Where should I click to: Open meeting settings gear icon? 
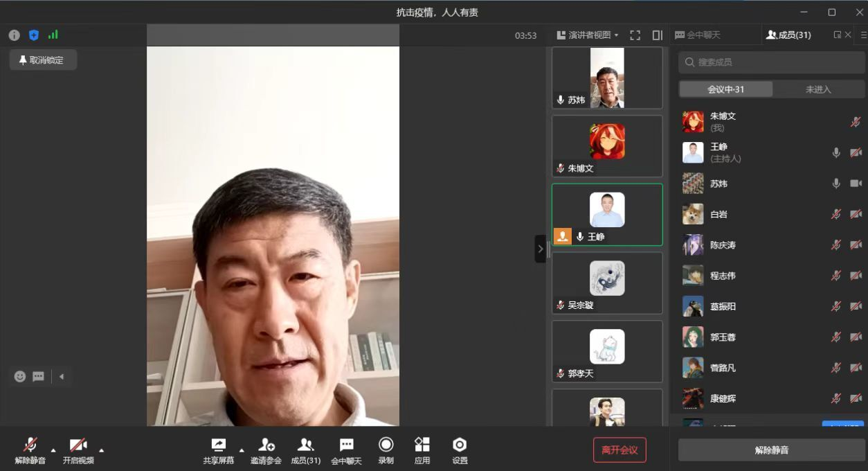click(x=460, y=445)
